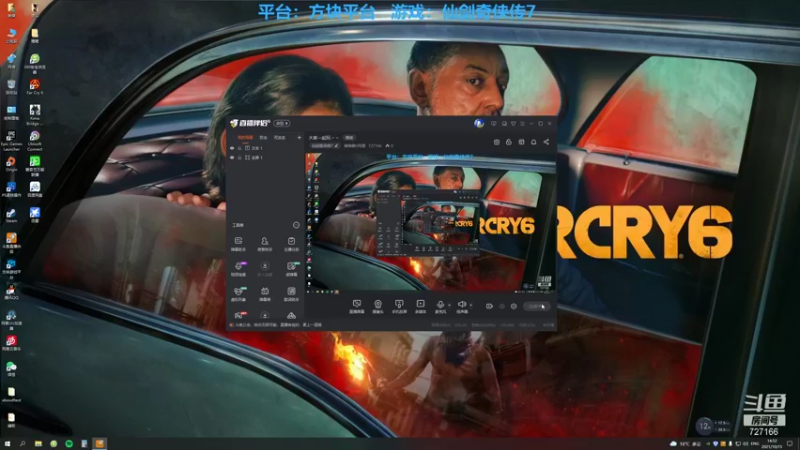Toggle lock on the first scene source
Image resolution: width=800 pixels, height=450 pixels.
239,148
